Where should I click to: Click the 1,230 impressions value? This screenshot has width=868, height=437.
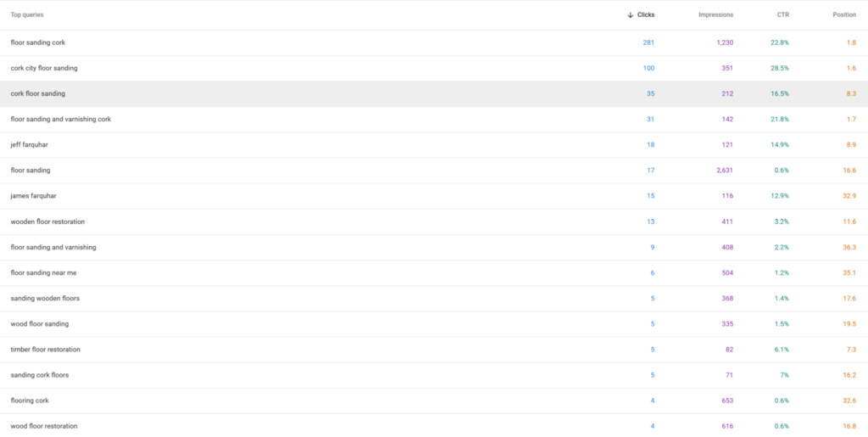(725, 42)
